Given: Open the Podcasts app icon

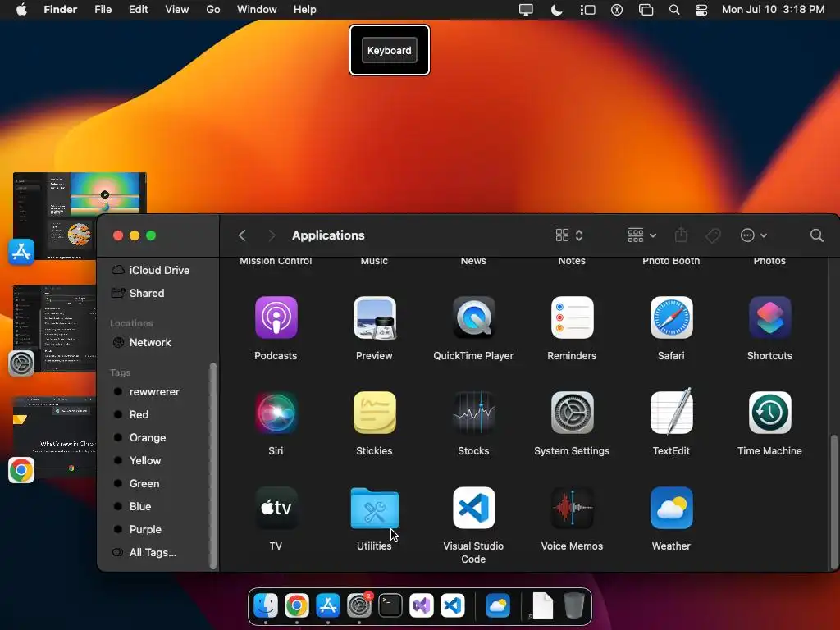Looking at the screenshot, I should 276,317.
